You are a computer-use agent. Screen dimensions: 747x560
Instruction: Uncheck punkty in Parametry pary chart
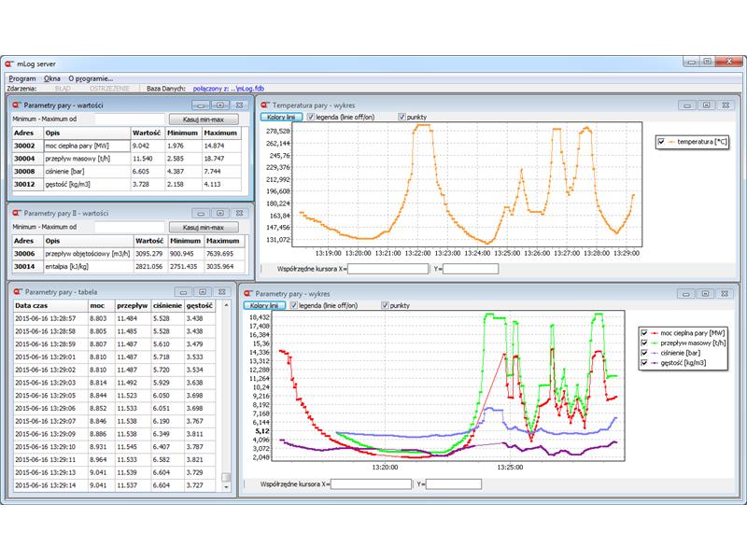(x=386, y=305)
